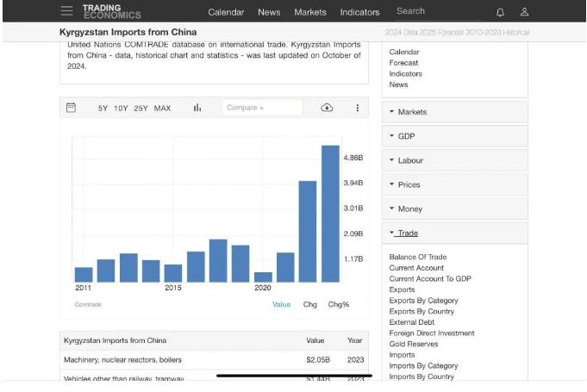587x392 pixels.
Task: Switch chart to Chg% view
Action: coord(339,304)
